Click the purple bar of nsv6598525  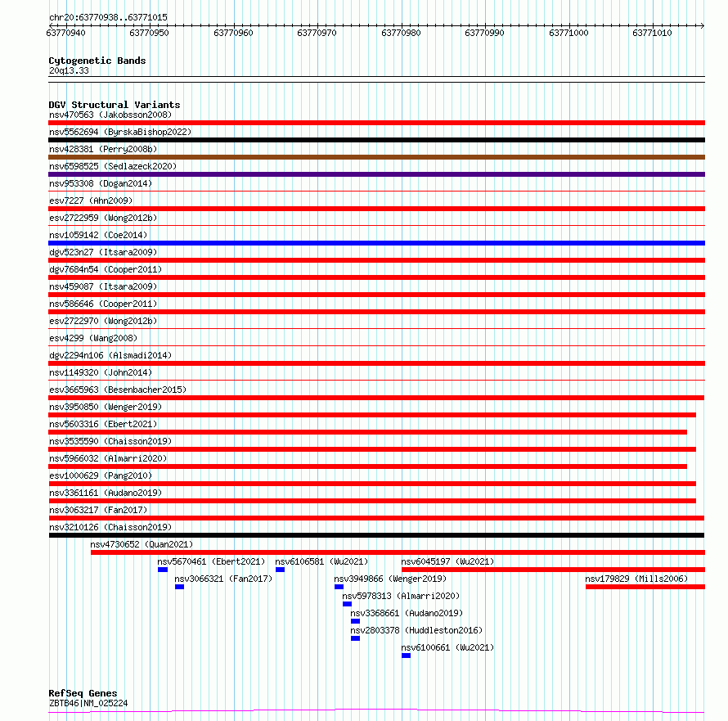pos(376,174)
